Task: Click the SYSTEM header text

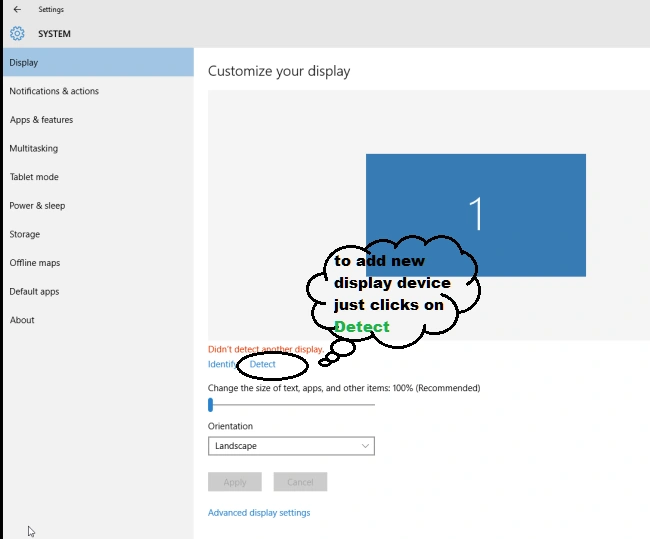Action: click(54, 34)
